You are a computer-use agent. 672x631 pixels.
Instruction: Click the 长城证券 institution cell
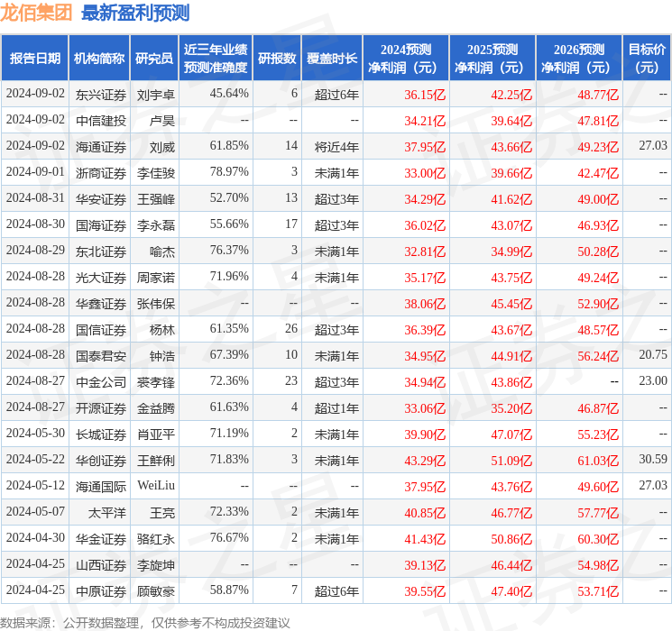click(x=101, y=434)
